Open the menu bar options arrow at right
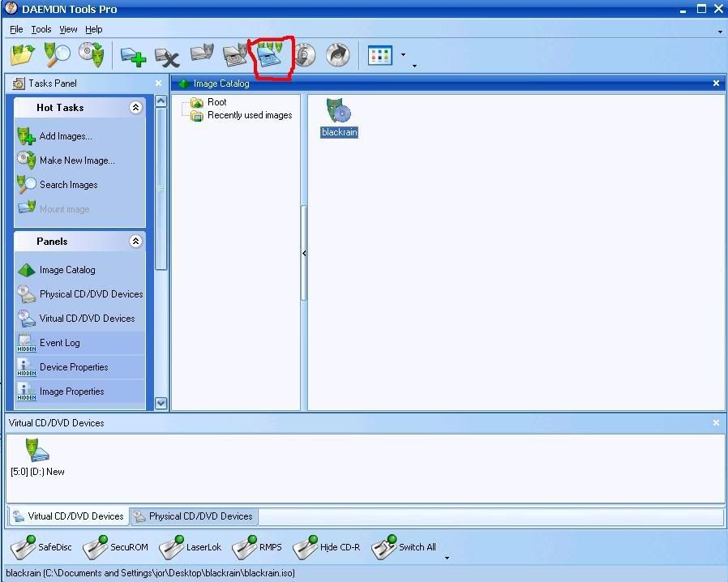This screenshot has width=728, height=582. click(720, 32)
